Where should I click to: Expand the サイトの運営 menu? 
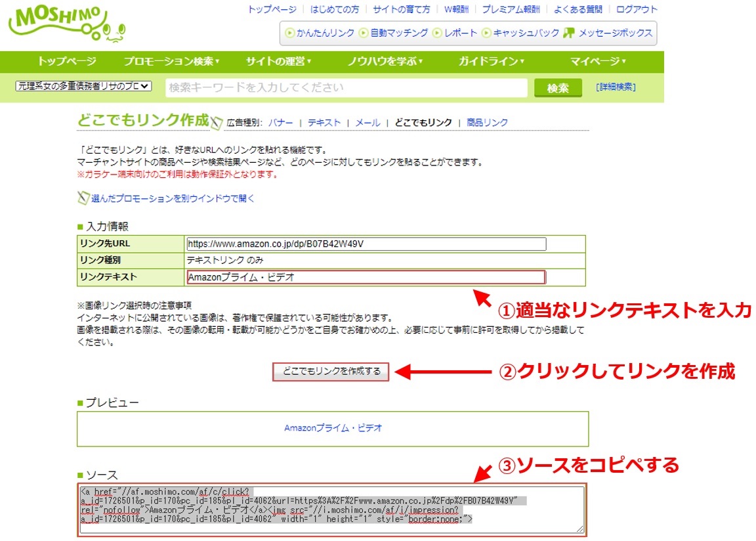(279, 61)
